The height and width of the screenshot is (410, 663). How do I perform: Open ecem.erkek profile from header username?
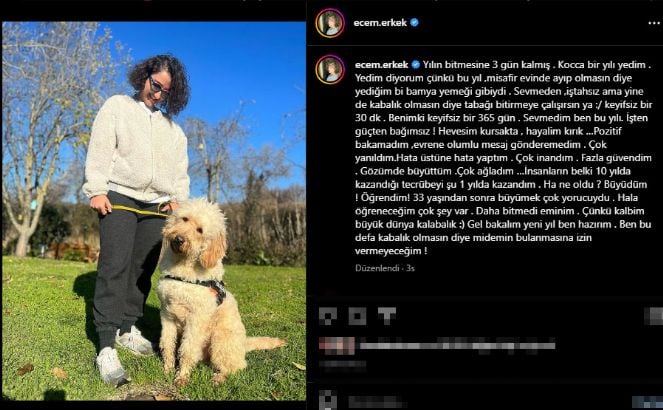(380, 23)
